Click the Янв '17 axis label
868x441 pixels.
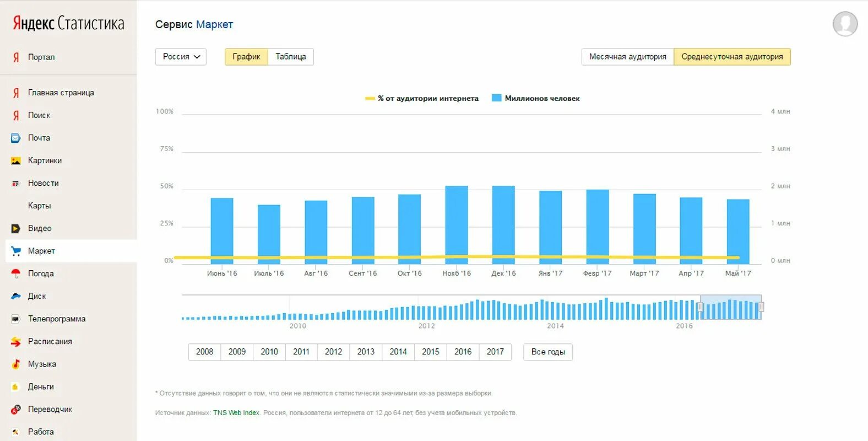[550, 273]
